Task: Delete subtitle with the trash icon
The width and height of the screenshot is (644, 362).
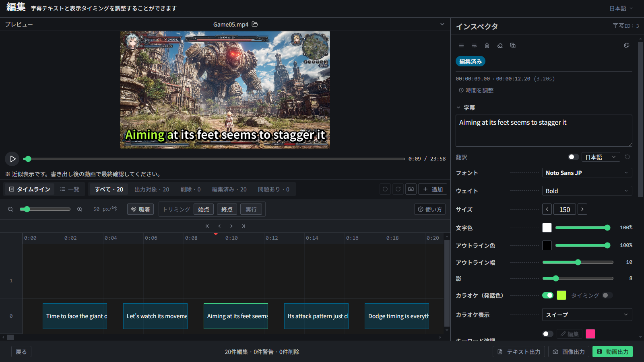Action: point(487,45)
